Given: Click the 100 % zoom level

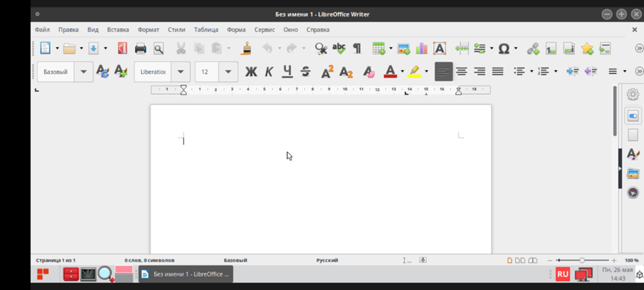Looking at the screenshot, I should 632,261.
